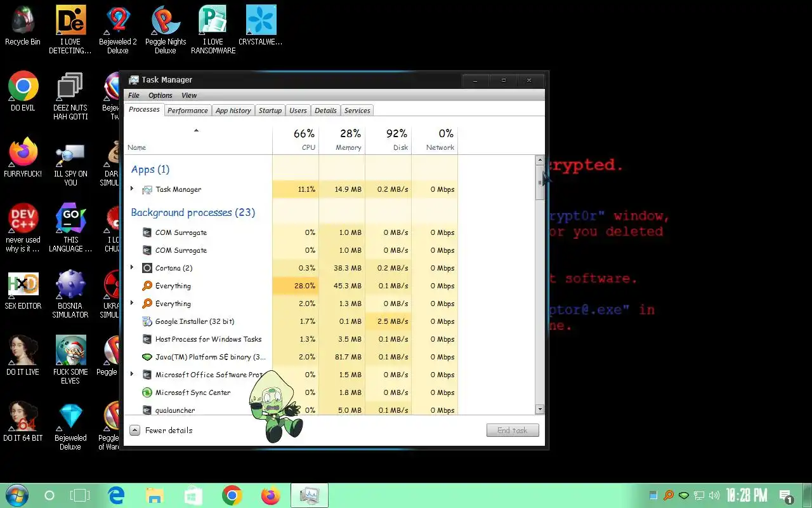Click the scrollbar up arrow
This screenshot has height=508, width=812.
[x=540, y=161]
